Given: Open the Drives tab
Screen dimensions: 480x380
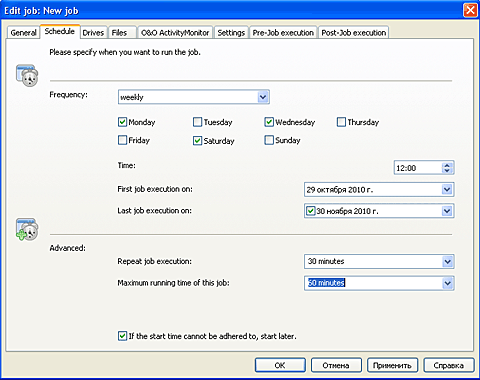Looking at the screenshot, I should (93, 33).
